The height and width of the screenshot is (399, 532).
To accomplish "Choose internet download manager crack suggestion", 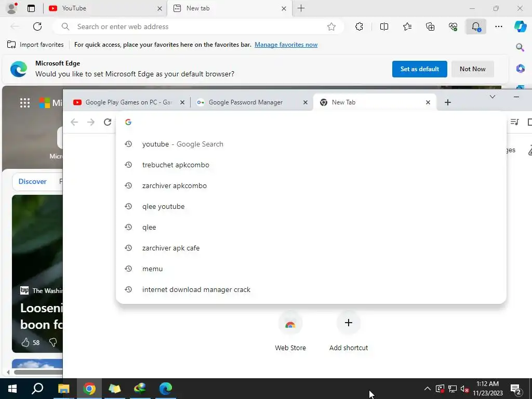I will (x=311, y=290).
